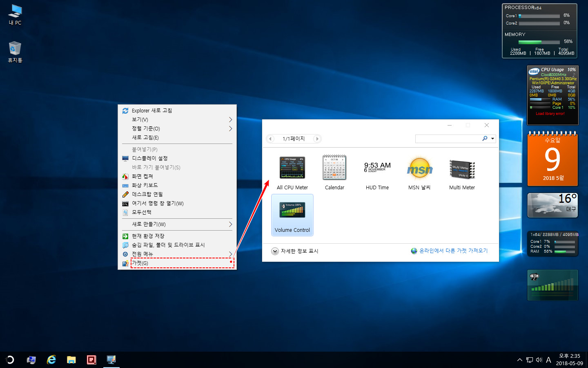The image size is (588, 368).
Task: Choose 현재 환경 저장
Action: [177, 236]
